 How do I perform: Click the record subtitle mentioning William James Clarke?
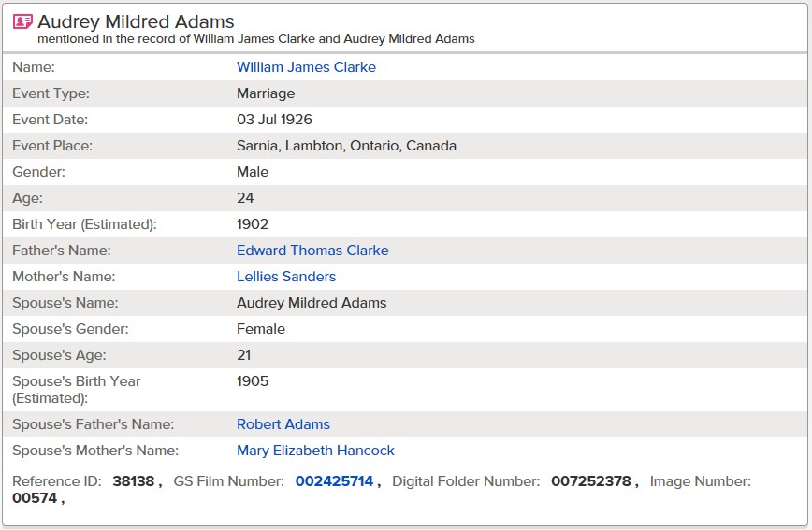pyautogui.click(x=255, y=39)
